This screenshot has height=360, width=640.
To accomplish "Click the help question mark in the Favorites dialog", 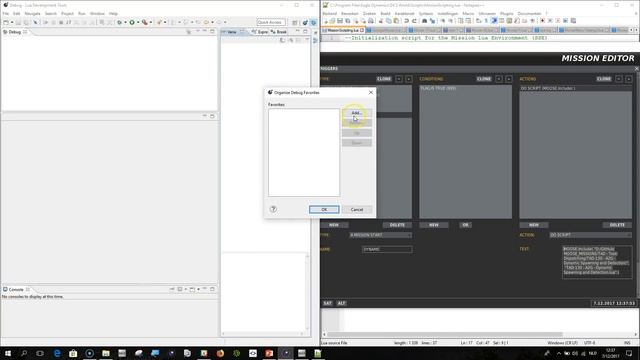I will [x=273, y=209].
